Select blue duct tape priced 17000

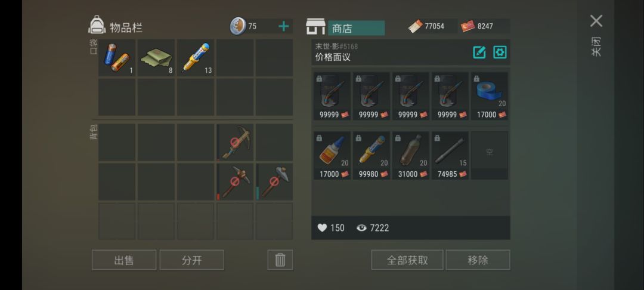[x=490, y=96]
